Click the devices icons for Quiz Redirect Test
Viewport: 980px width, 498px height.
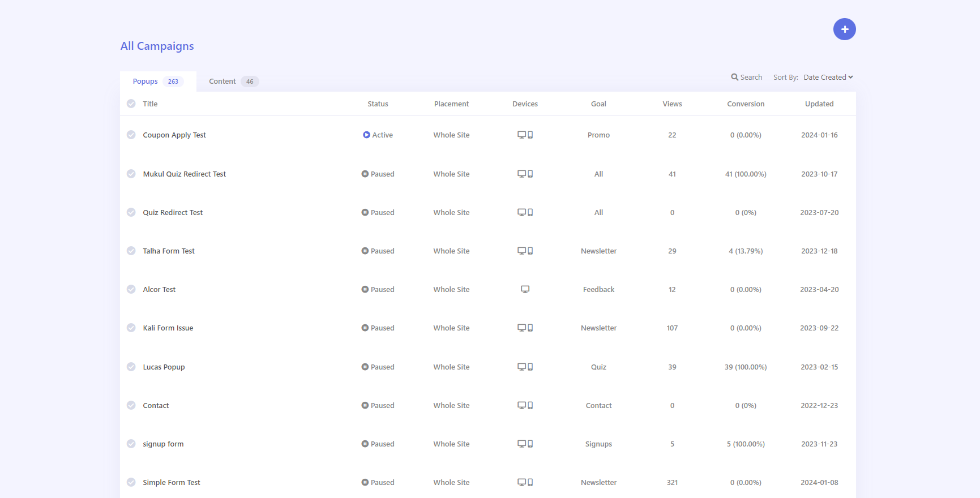tap(525, 212)
